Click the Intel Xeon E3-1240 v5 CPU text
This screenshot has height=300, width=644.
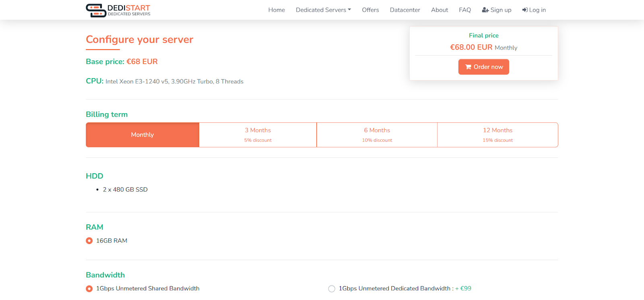(x=174, y=81)
